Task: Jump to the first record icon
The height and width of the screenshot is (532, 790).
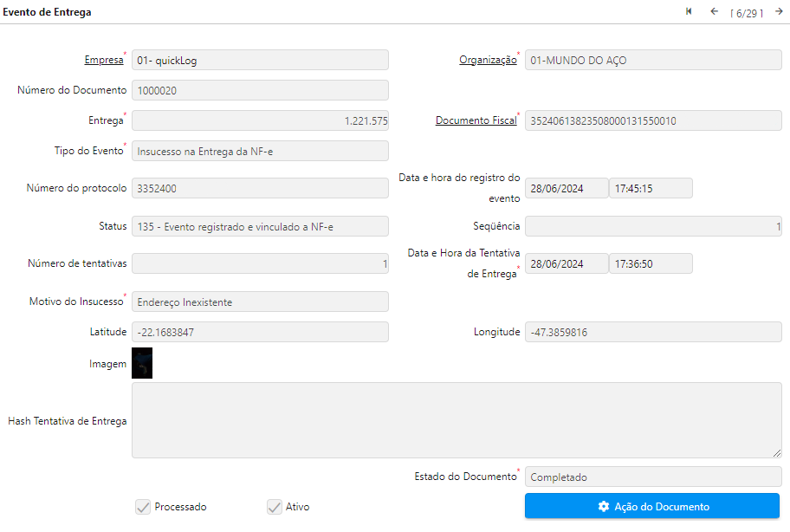Action: (x=689, y=11)
